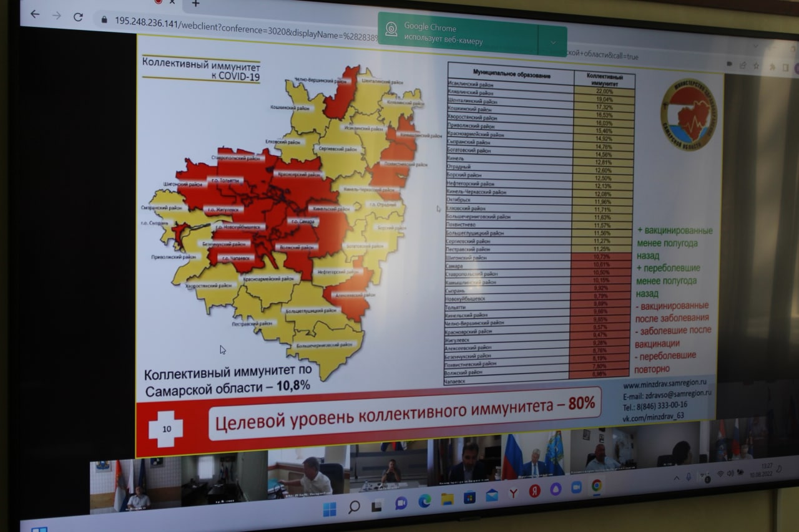Click the webcam icon in Chrome notification
This screenshot has width=799, height=532.
[391, 29]
